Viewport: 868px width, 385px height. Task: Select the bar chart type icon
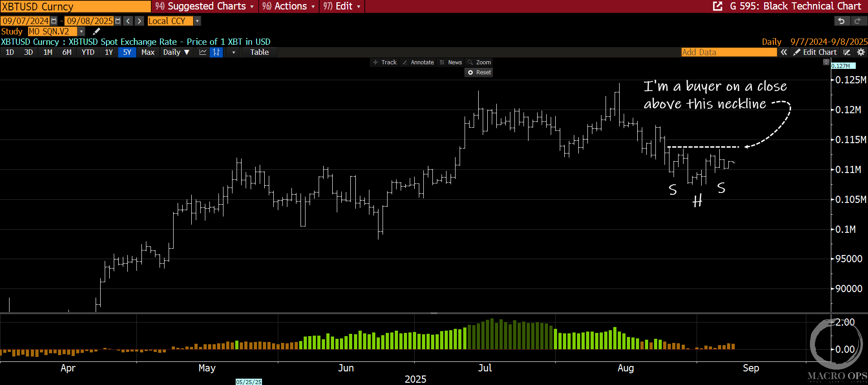tap(217, 52)
